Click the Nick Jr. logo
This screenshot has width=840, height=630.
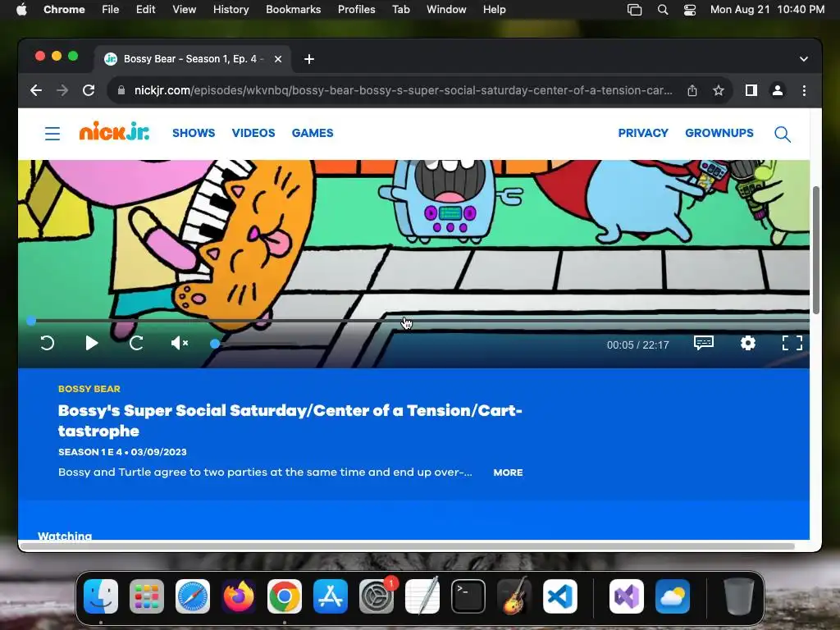tap(114, 131)
